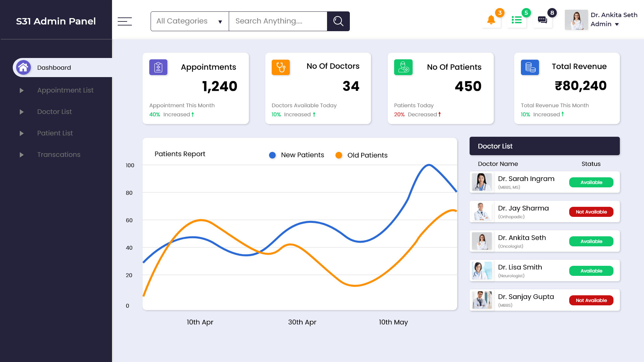This screenshot has width=644, height=362.
Task: Click 40% Increased appointment stat
Action: pyautogui.click(x=172, y=114)
